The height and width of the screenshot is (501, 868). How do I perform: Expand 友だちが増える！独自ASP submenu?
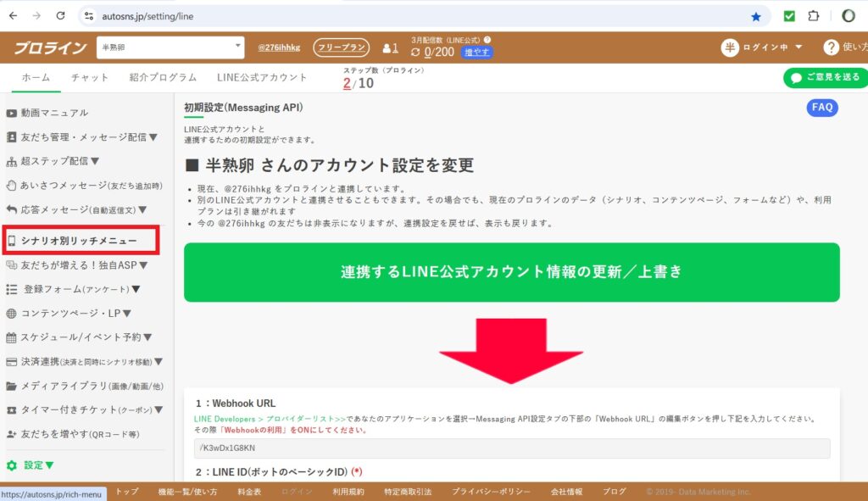click(x=143, y=265)
